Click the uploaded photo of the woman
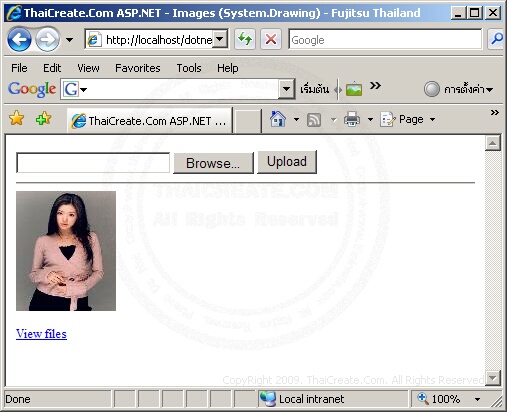Image resolution: width=507 pixels, height=412 pixels. point(66,251)
